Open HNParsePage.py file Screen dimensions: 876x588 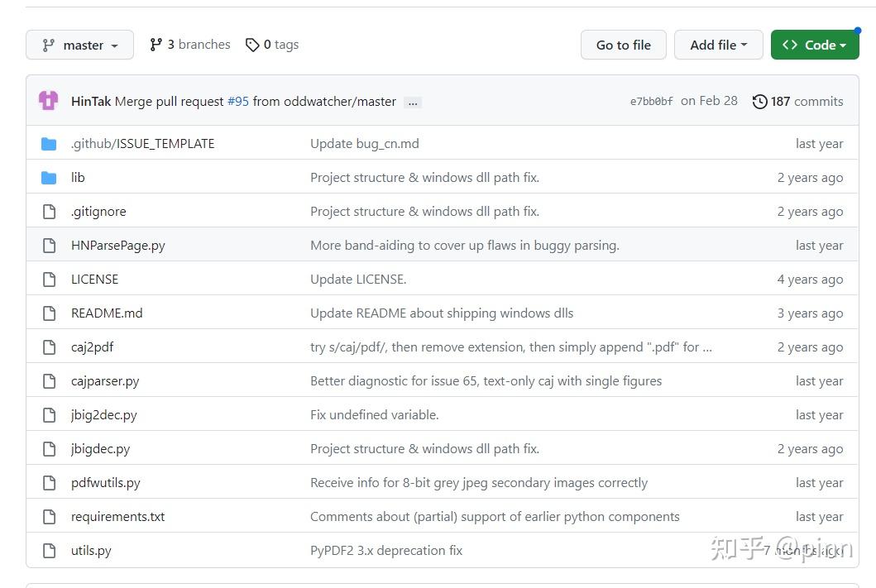pos(118,245)
